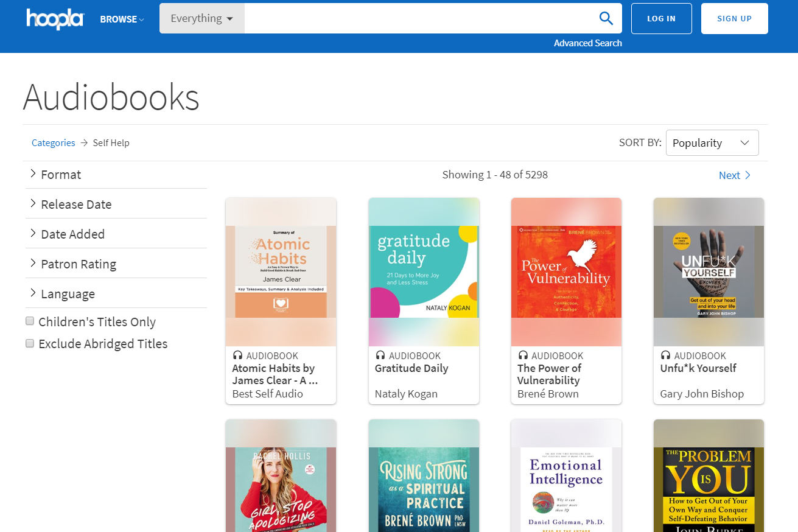
Task: Expand the Language filter
Action: tap(68, 294)
